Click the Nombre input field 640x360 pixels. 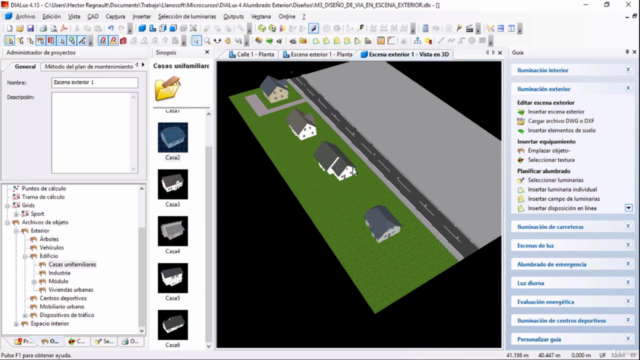click(x=95, y=82)
